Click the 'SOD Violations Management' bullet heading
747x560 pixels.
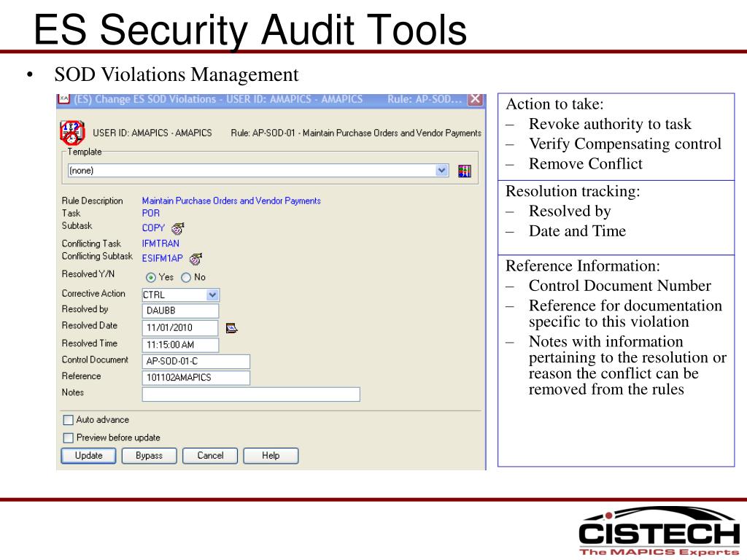[177, 74]
